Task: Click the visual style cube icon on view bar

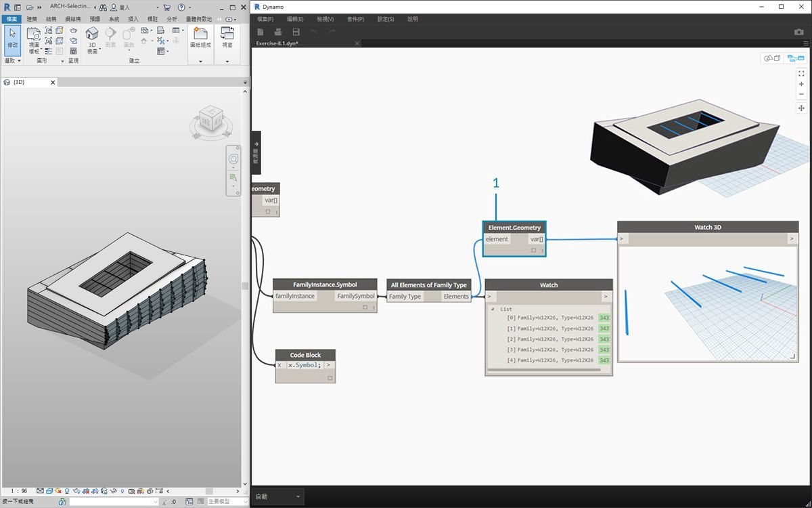Action: [49, 491]
